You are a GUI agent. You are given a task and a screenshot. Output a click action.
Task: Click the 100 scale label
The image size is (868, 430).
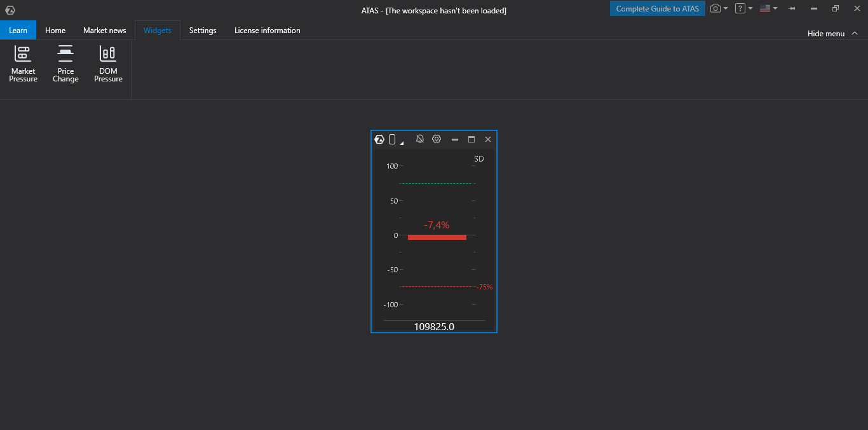click(392, 166)
